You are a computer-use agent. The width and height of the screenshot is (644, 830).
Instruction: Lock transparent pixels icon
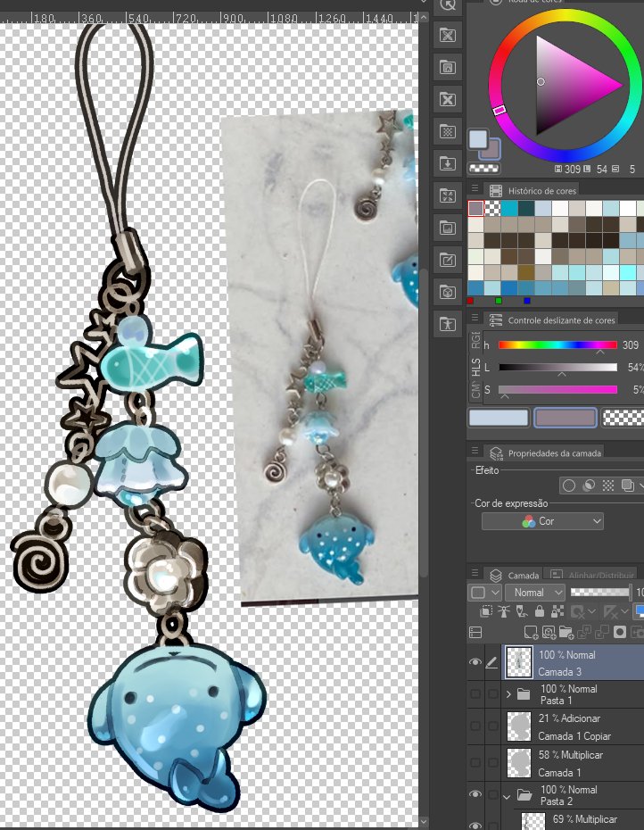point(557,612)
